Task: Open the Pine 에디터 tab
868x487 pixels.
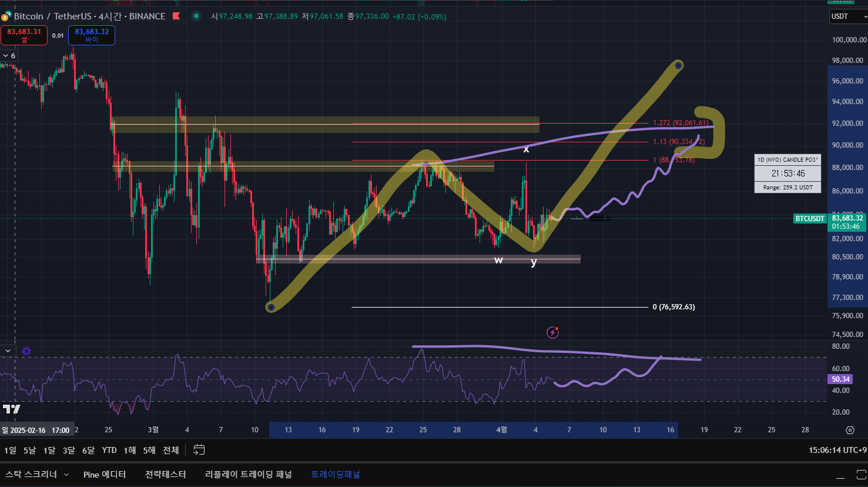Action: (105, 474)
